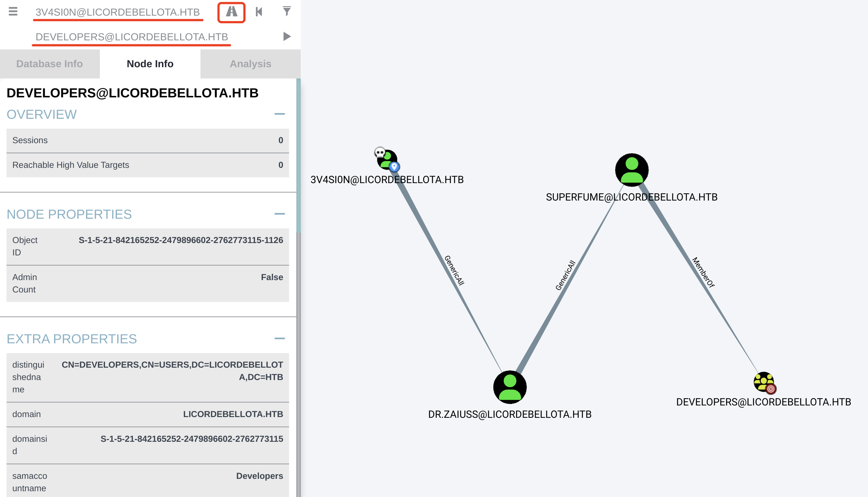Click the target node DEVELOPERS input field

[x=131, y=37]
